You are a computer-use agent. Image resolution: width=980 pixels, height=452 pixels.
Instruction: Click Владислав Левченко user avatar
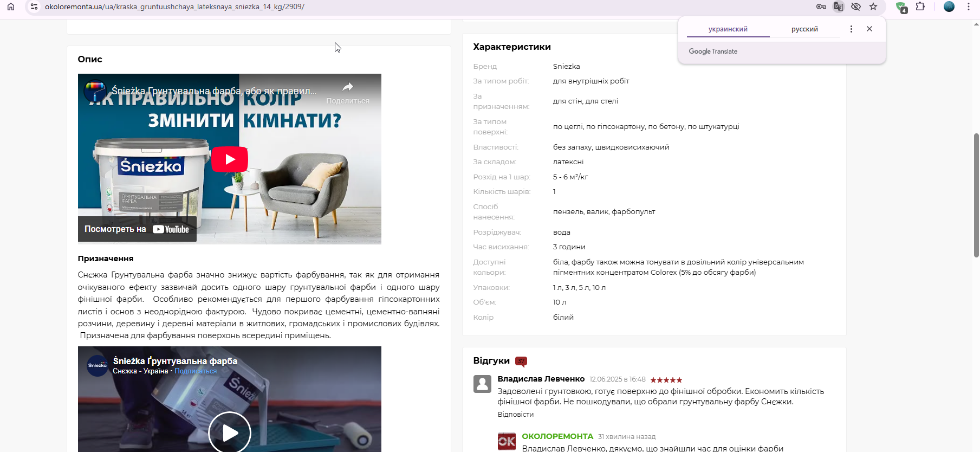[x=482, y=384]
